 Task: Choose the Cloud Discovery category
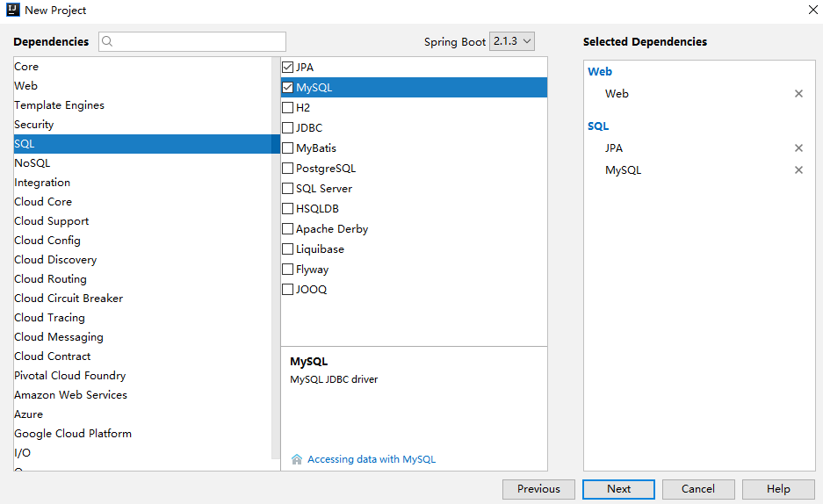click(x=55, y=260)
